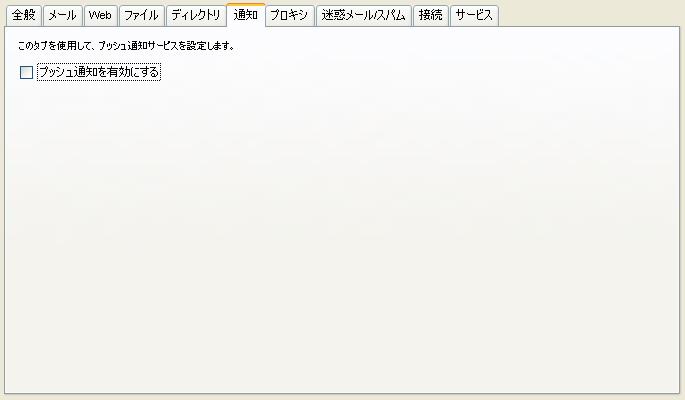Screen dimensions: 685x400
Task: Select the Web tab
Action: coord(100,16)
